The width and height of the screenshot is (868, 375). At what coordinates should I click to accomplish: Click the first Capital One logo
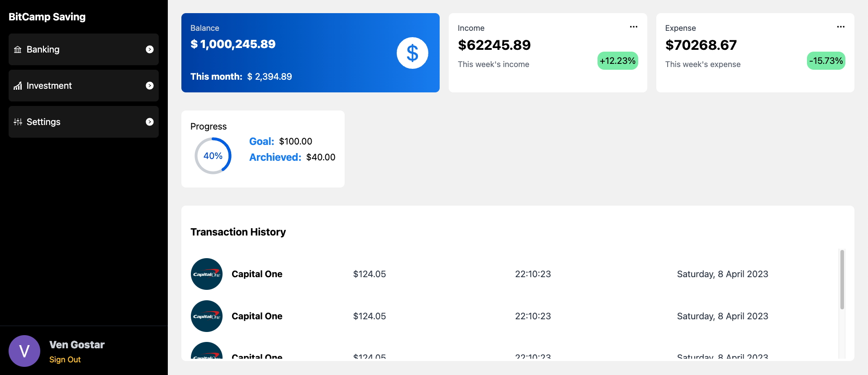207,274
